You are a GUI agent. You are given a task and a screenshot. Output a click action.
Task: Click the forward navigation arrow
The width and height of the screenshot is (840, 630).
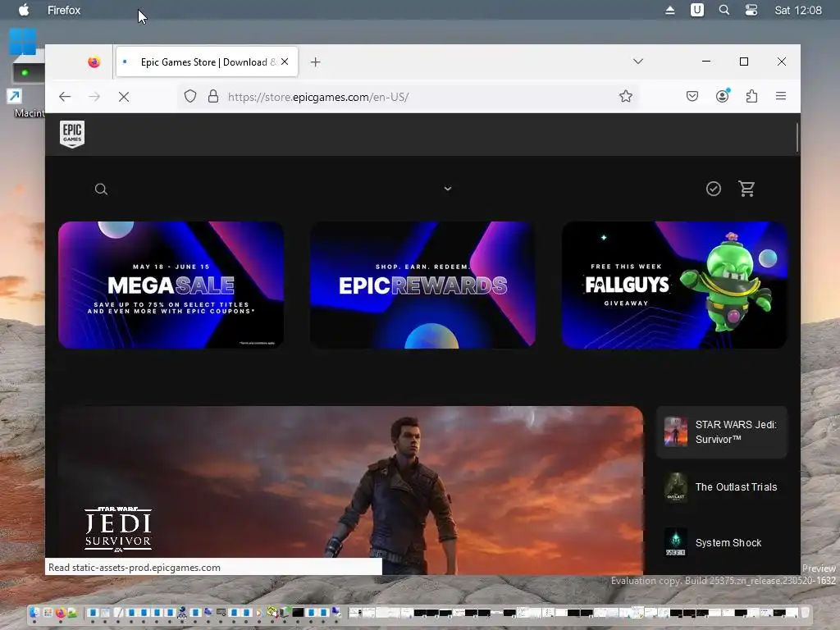pos(94,97)
